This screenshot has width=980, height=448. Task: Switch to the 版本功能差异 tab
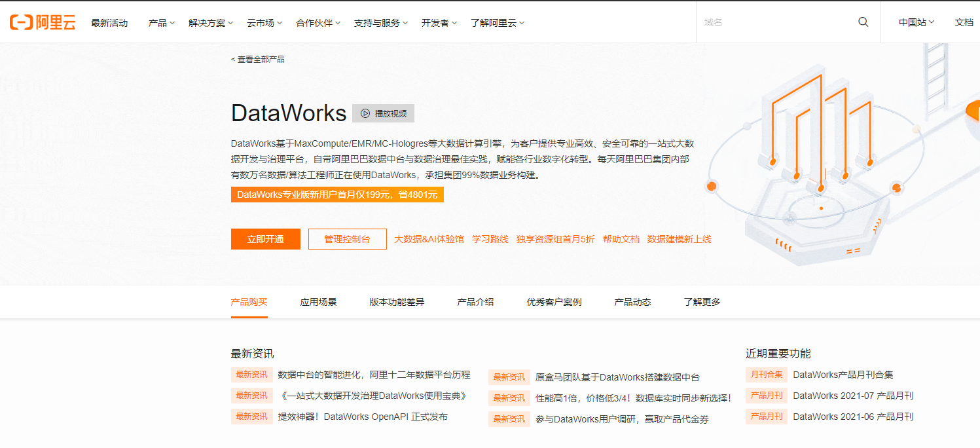(x=397, y=302)
